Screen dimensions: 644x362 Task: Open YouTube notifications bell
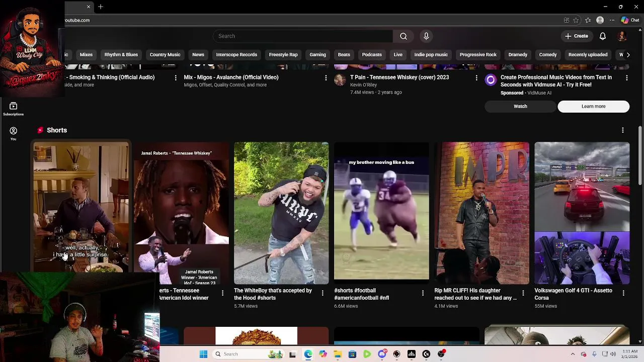[603, 36]
